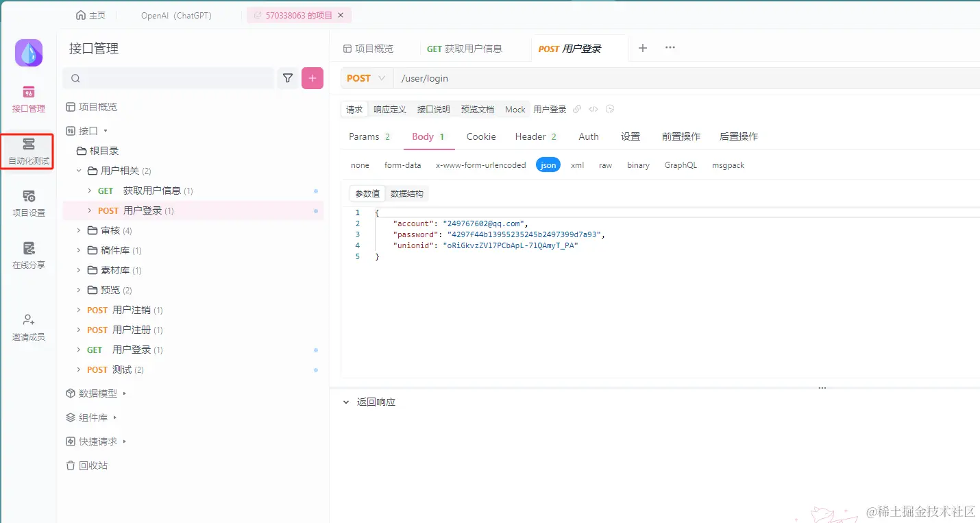This screenshot has height=523, width=980.
Task: Switch to the Params tab
Action: [369, 136]
